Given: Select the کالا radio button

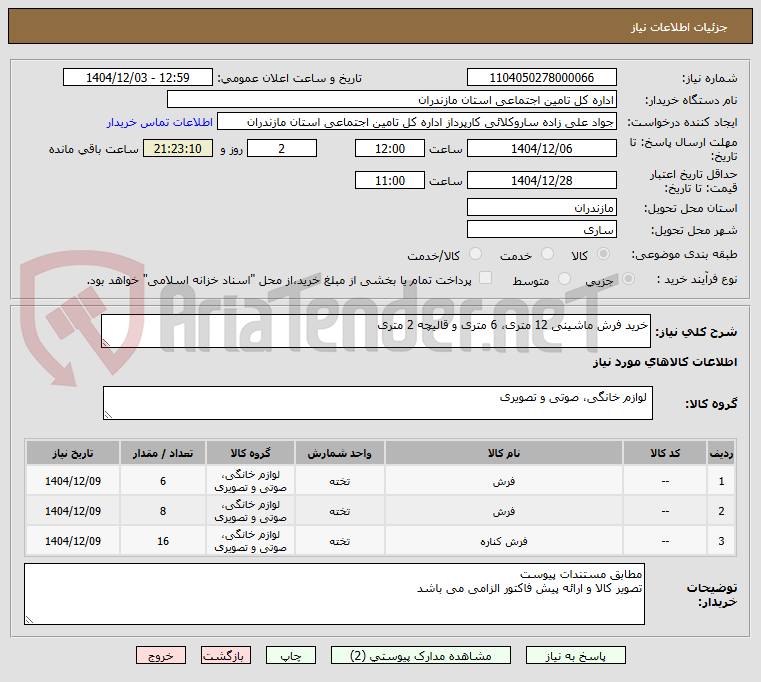Looking at the screenshot, I should [x=604, y=254].
